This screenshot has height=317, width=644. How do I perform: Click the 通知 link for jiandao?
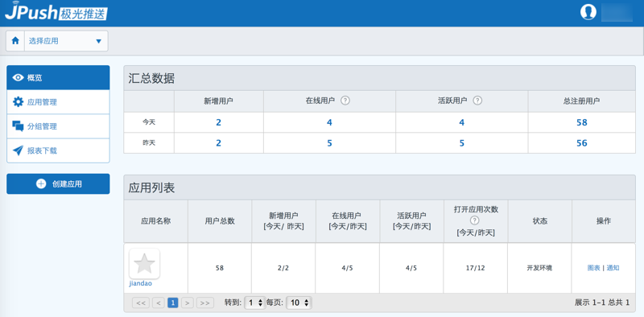tap(613, 268)
